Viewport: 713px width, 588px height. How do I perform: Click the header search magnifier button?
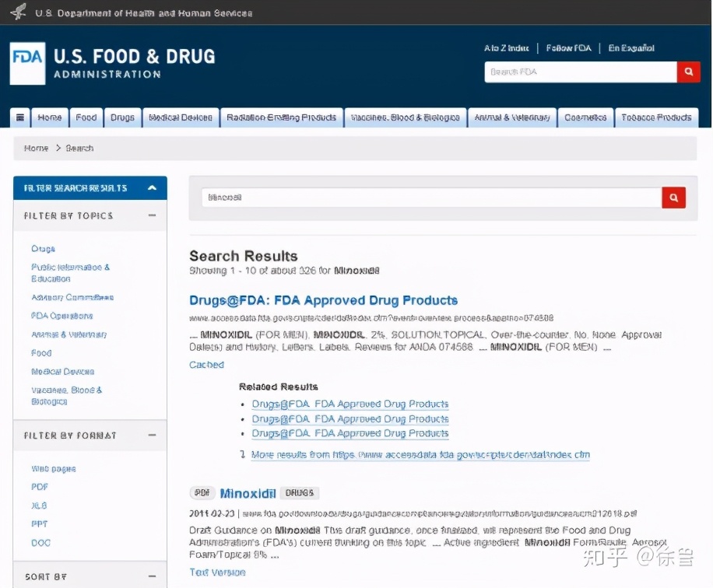point(688,72)
